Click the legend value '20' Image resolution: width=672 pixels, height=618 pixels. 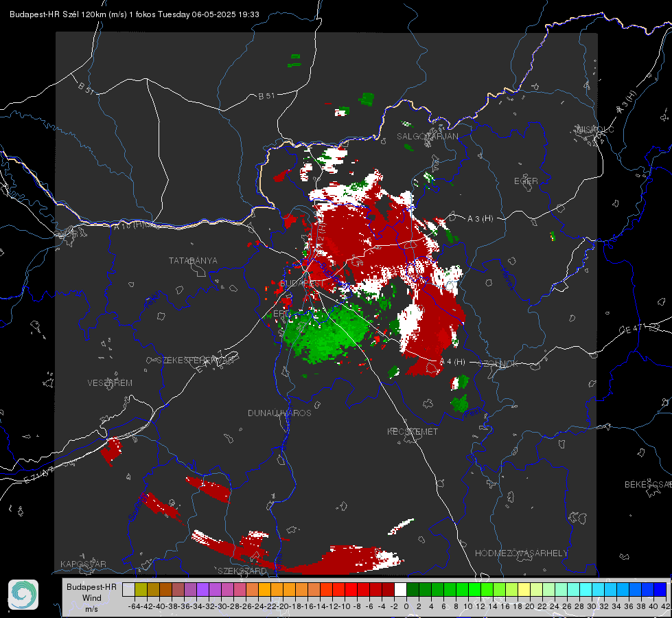[x=530, y=606]
